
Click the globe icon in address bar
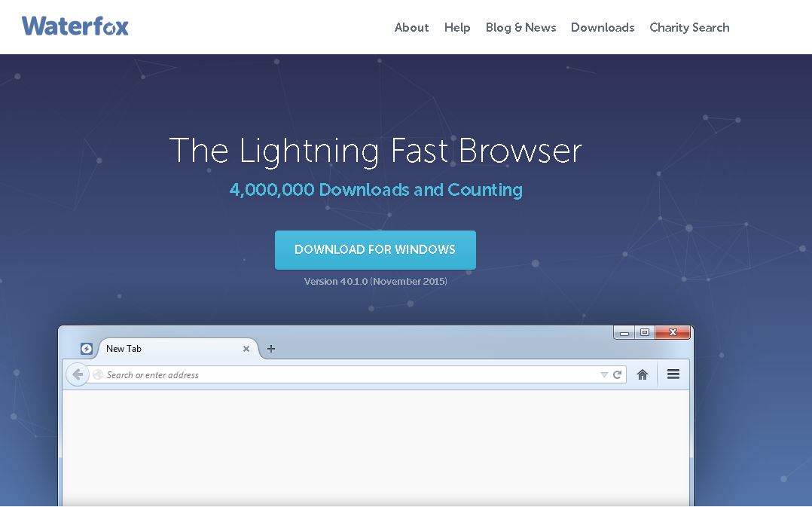click(x=98, y=374)
